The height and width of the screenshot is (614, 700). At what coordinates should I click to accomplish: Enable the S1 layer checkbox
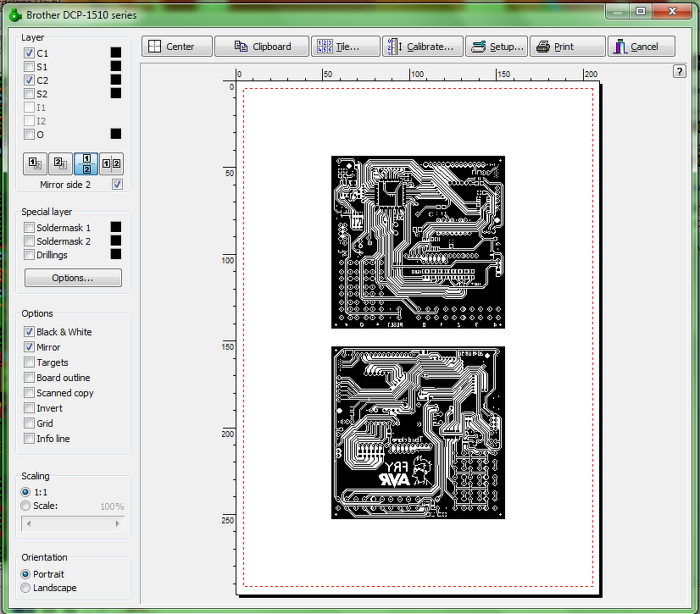pyautogui.click(x=29, y=67)
